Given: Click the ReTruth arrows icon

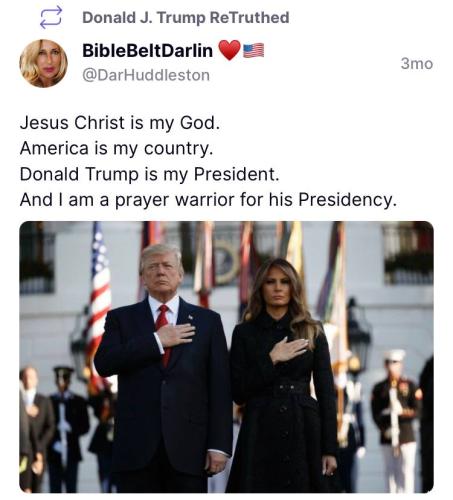Looking at the screenshot, I should pyautogui.click(x=51, y=17).
